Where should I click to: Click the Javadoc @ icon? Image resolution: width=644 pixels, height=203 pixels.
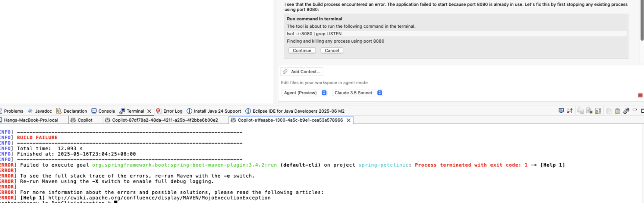coord(30,111)
